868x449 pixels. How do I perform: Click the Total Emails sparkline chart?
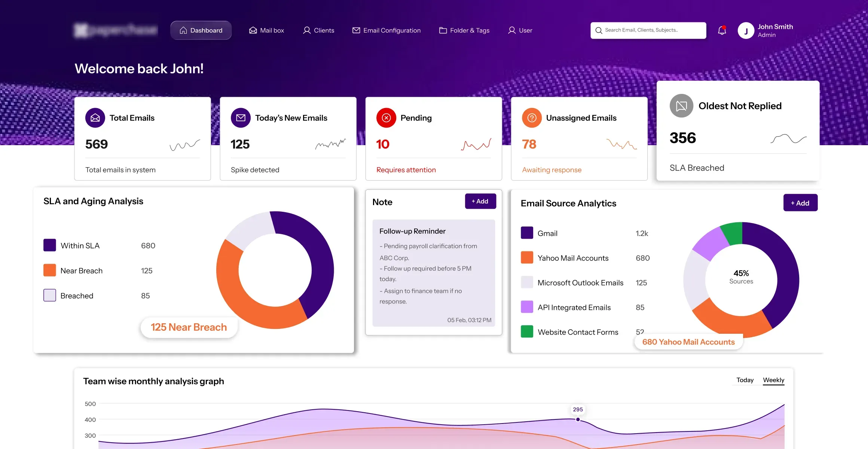coord(185,145)
